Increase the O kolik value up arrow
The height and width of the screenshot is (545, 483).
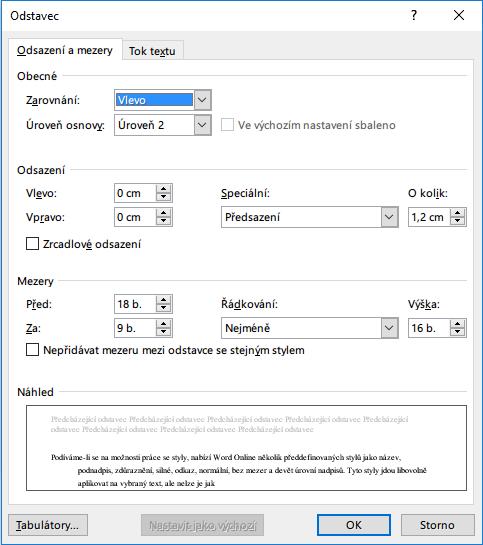457,213
